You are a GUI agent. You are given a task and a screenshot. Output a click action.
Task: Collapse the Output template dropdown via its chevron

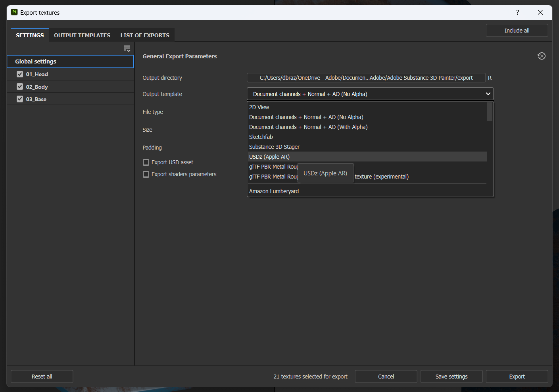pos(488,94)
